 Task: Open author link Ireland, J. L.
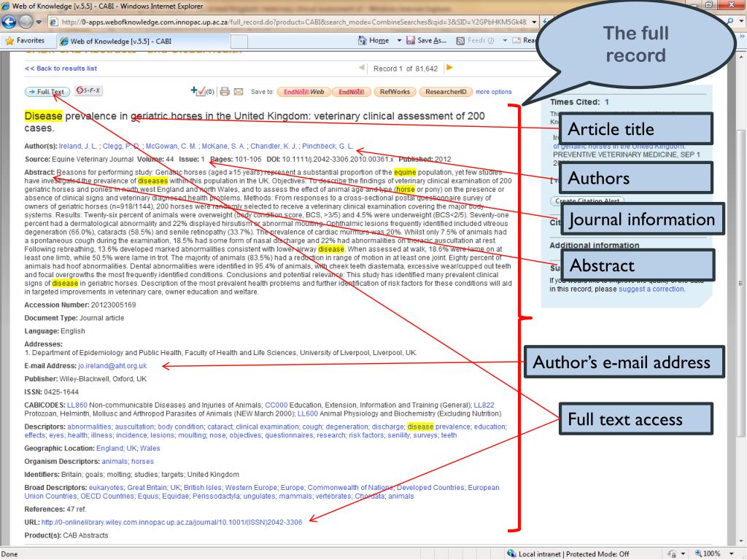(x=78, y=146)
